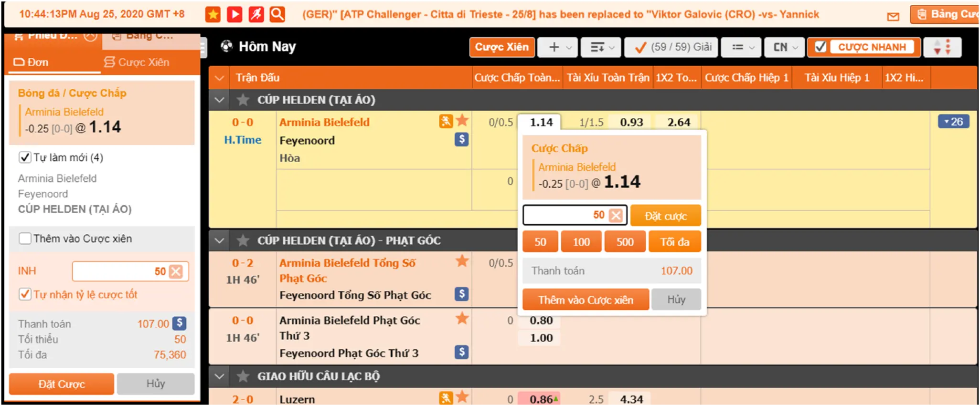Select the 2.64 1X2 odds

coord(678,122)
